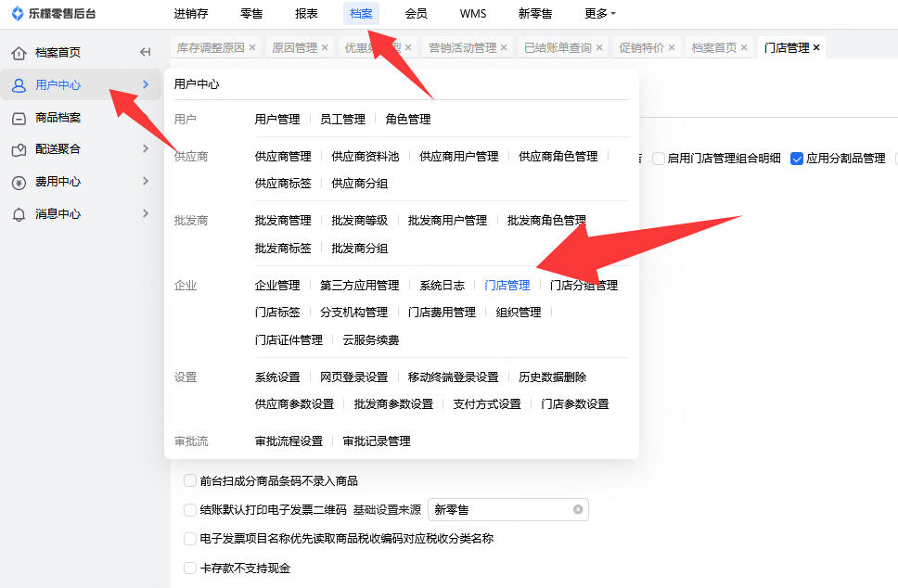This screenshot has width=898, height=588.
Task: Close the 已结账单查询 tab
Action: (x=599, y=47)
